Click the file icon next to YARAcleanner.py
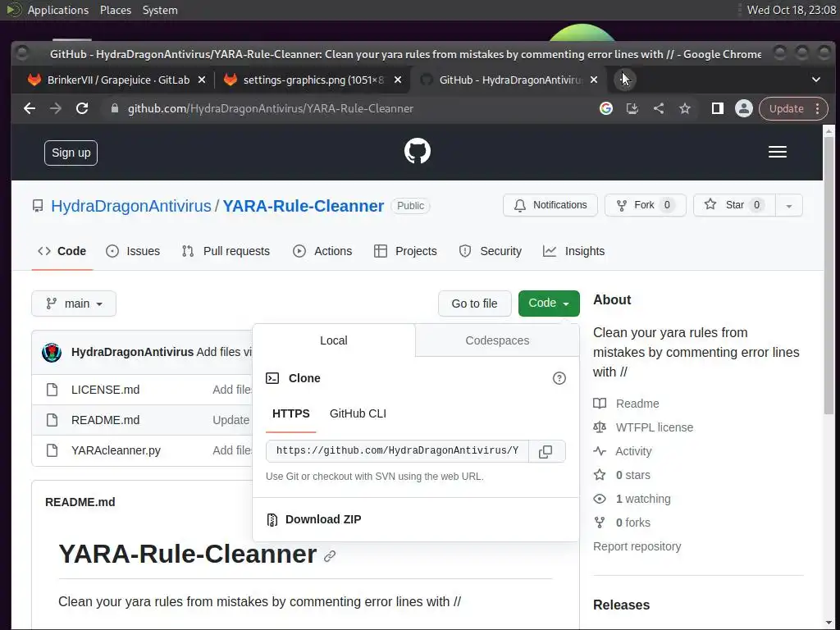 coord(52,450)
